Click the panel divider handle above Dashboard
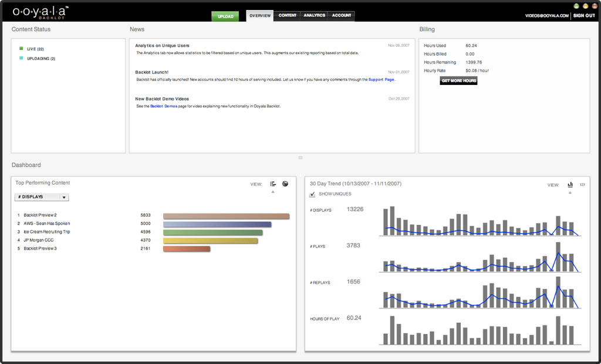 point(300,158)
